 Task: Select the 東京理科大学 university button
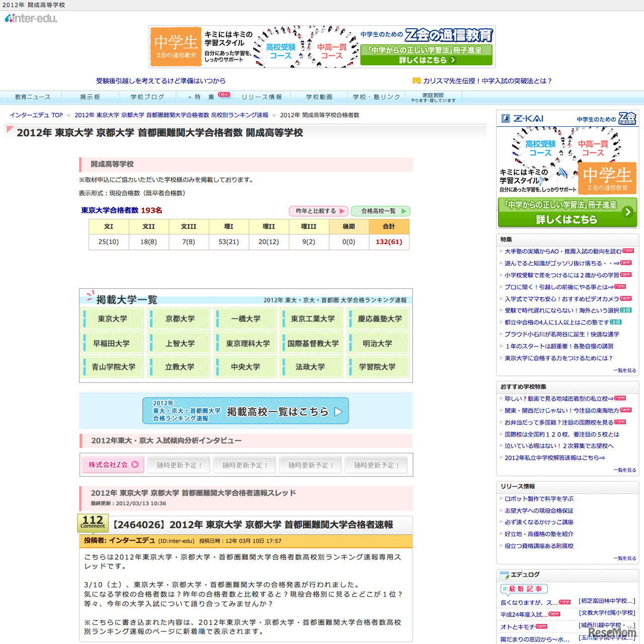tap(246, 343)
